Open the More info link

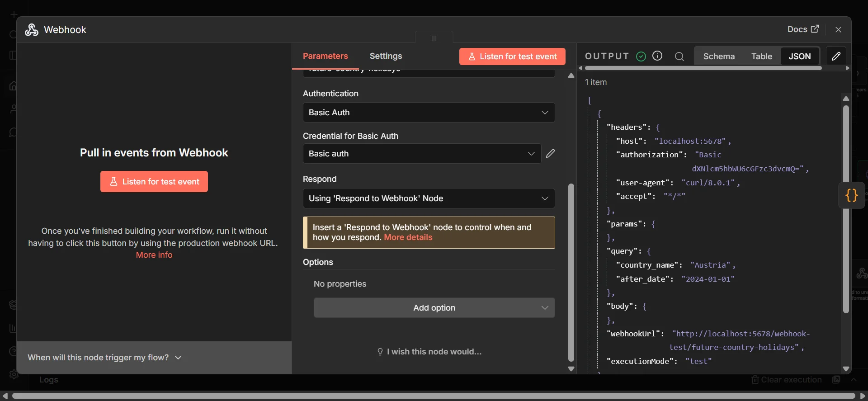pyautogui.click(x=154, y=255)
